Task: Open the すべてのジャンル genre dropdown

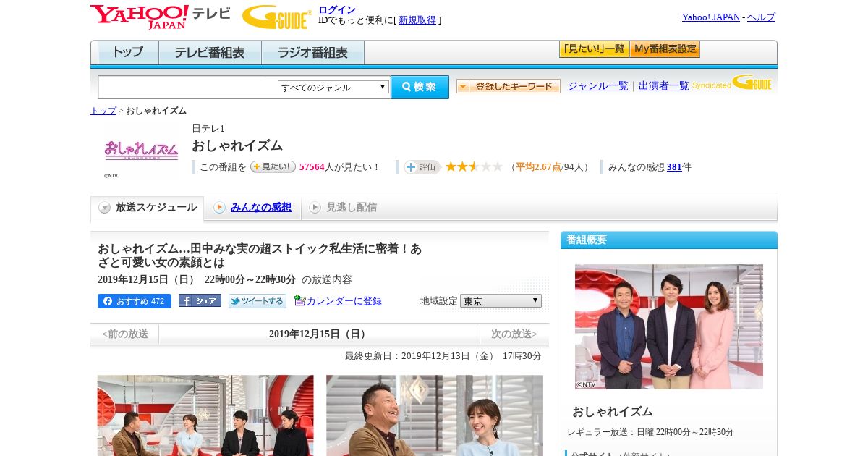Action: [x=333, y=87]
